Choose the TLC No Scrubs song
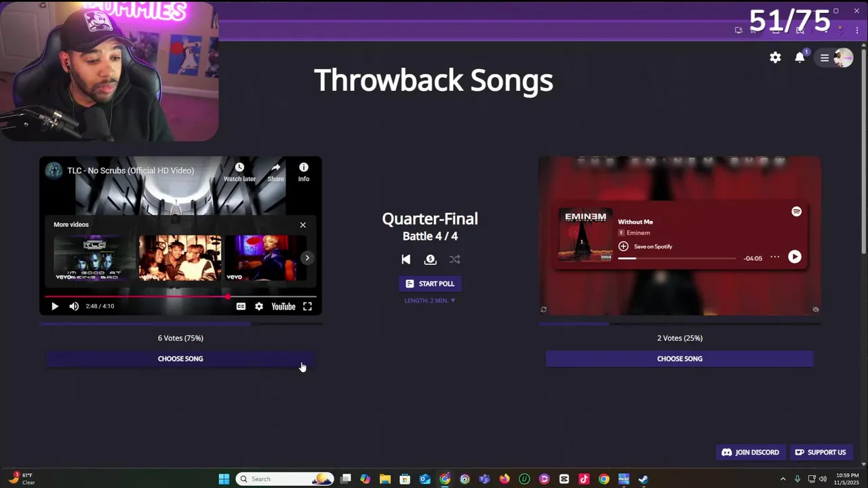This screenshot has width=868, height=488. (x=180, y=359)
